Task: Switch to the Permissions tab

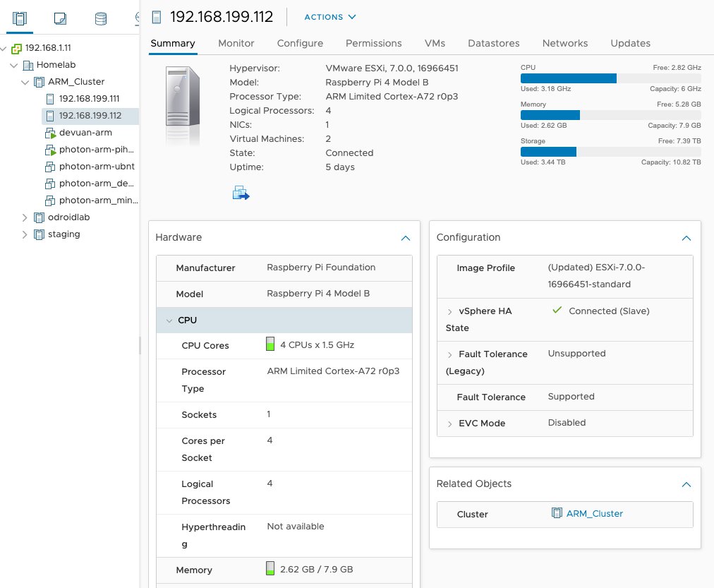Action: (x=374, y=43)
